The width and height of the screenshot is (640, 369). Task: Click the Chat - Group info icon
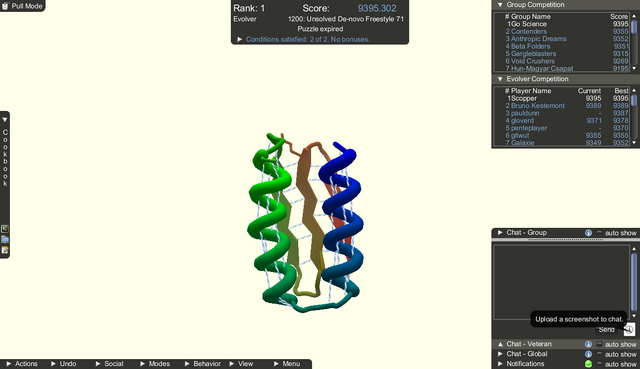pos(588,233)
